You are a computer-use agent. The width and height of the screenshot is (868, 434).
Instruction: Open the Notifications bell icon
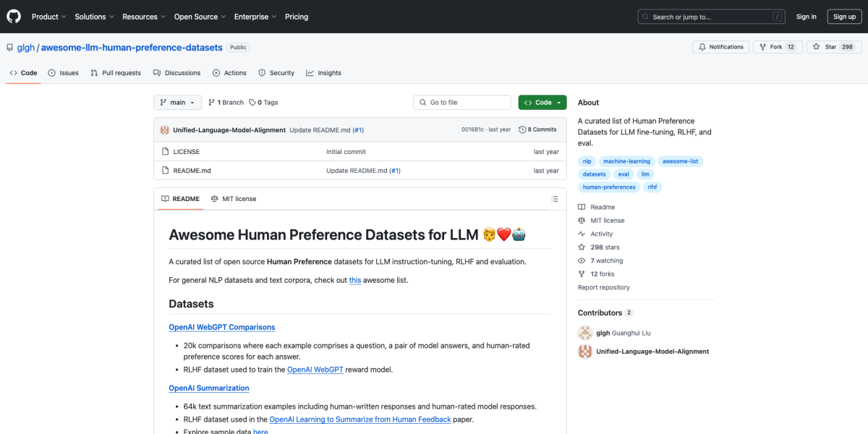pyautogui.click(x=703, y=46)
